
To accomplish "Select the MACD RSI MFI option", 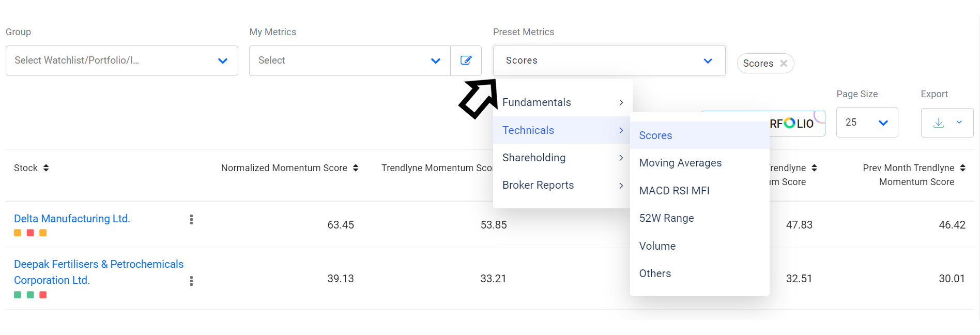I will point(674,191).
